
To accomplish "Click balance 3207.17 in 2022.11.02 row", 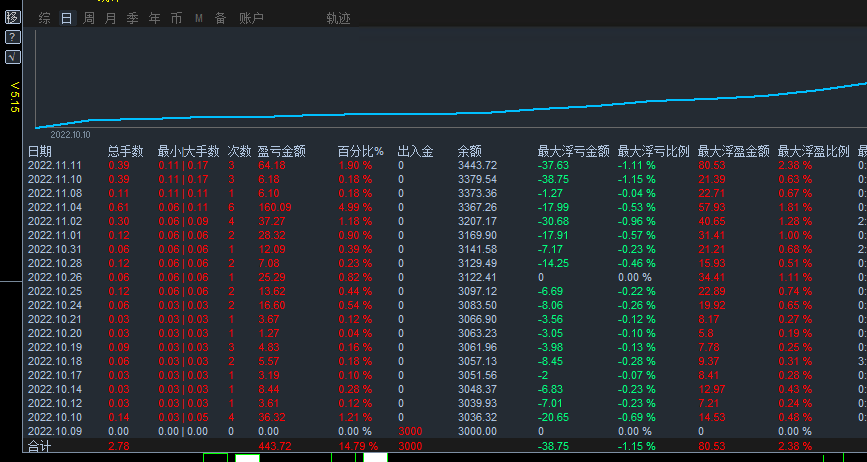I will [x=477, y=221].
